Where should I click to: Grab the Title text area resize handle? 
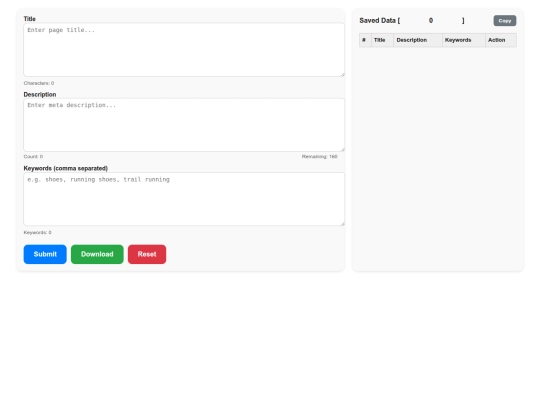pos(342,74)
